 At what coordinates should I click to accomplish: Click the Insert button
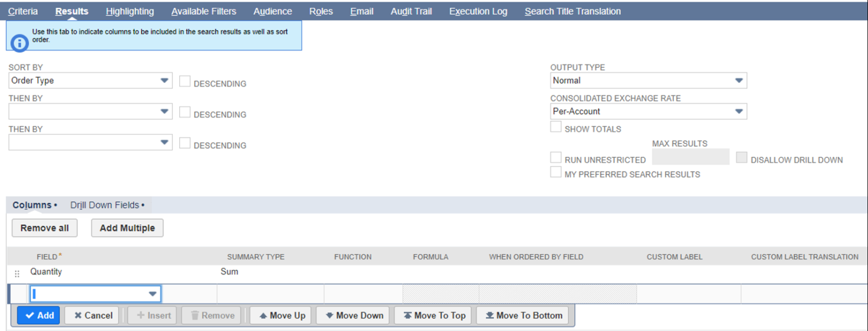point(152,316)
